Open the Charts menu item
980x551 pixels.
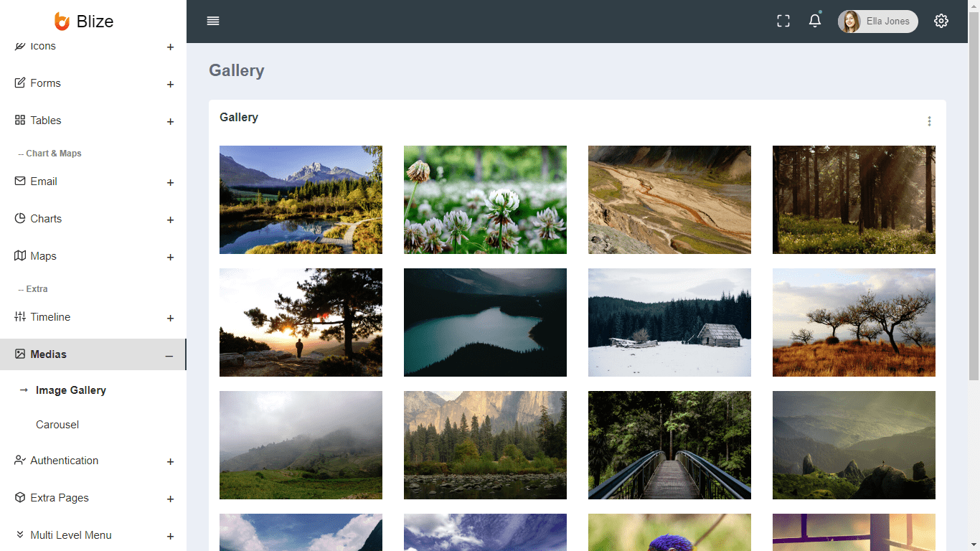(x=93, y=219)
